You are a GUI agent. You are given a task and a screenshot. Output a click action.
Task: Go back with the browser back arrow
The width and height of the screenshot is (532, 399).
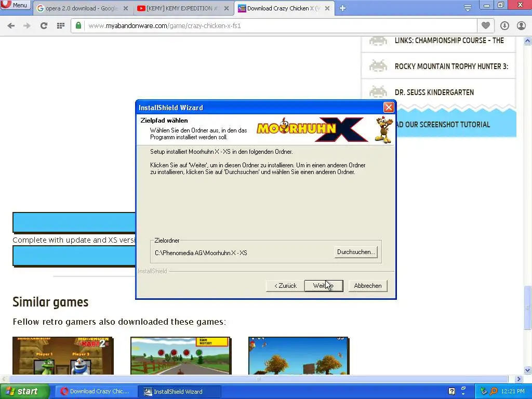[x=11, y=25]
